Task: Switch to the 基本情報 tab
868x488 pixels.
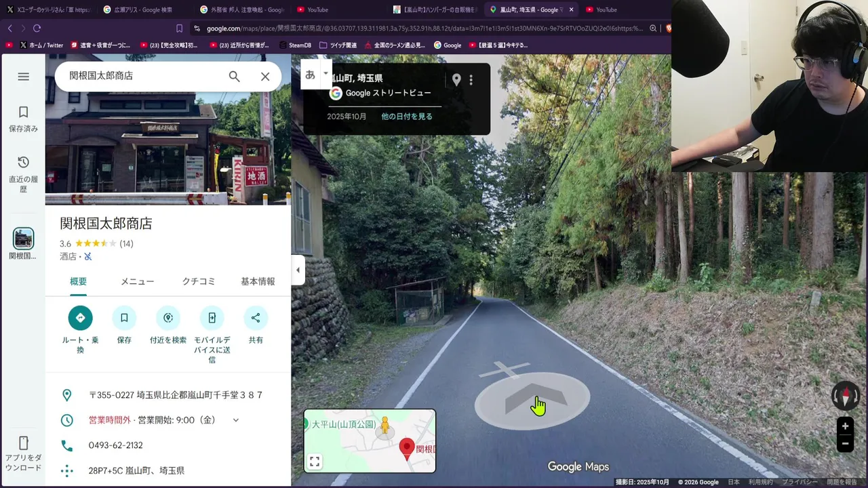Action: point(258,281)
